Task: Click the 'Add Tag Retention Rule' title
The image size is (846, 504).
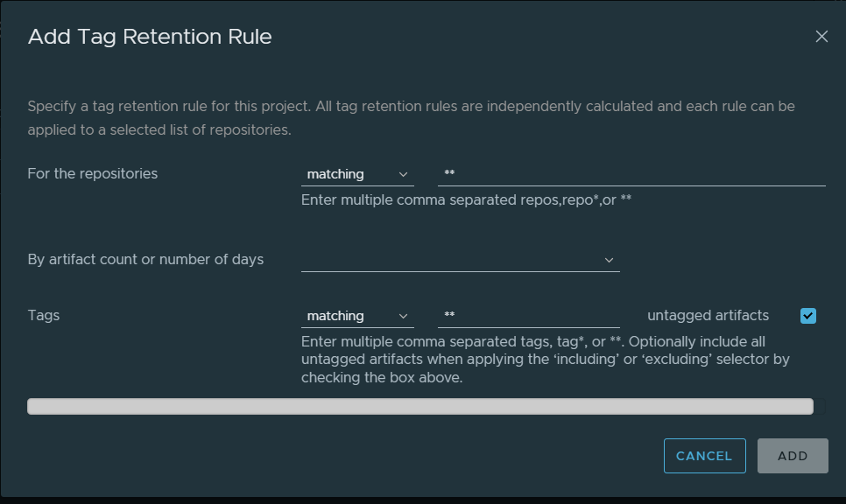Action: click(x=150, y=37)
